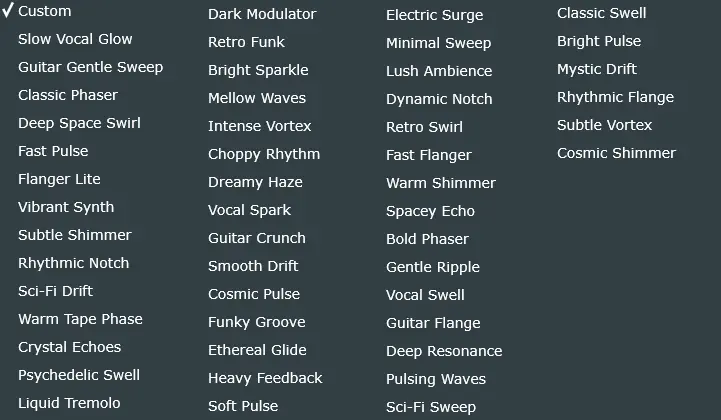Select the Deep Resonance preset

(444, 351)
